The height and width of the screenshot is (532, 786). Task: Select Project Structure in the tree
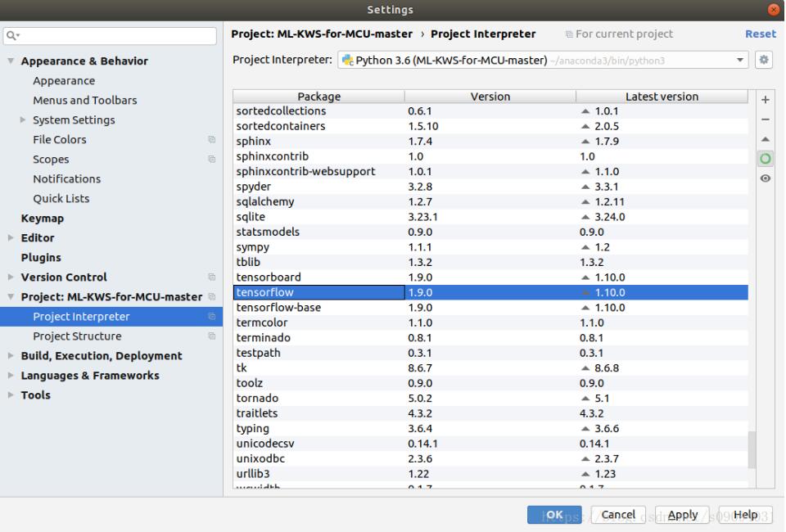coord(77,336)
